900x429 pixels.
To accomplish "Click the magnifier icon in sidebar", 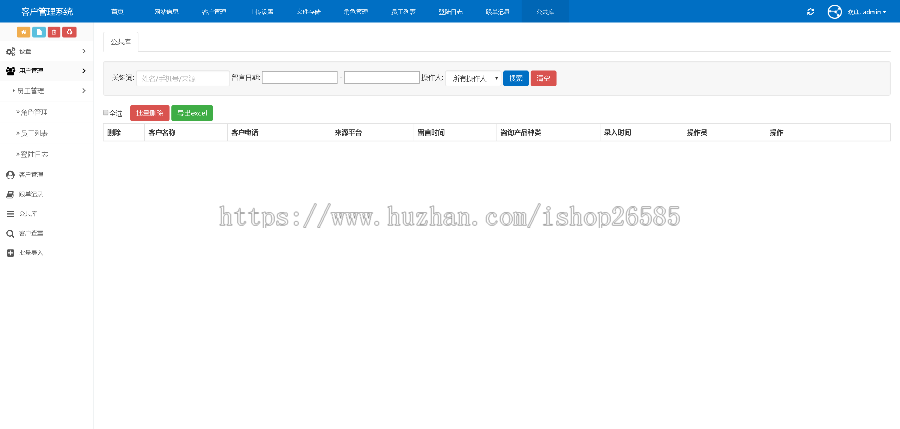I will (x=10, y=234).
